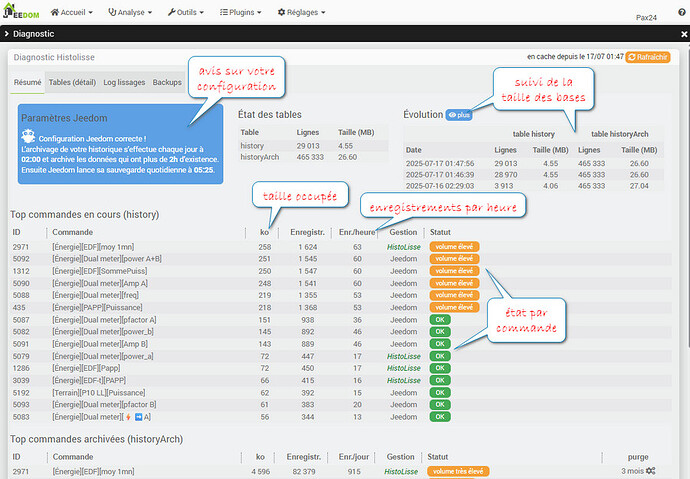The image size is (690, 479).
Task: Close the Diagnostic panel with X
Action: click(x=684, y=34)
